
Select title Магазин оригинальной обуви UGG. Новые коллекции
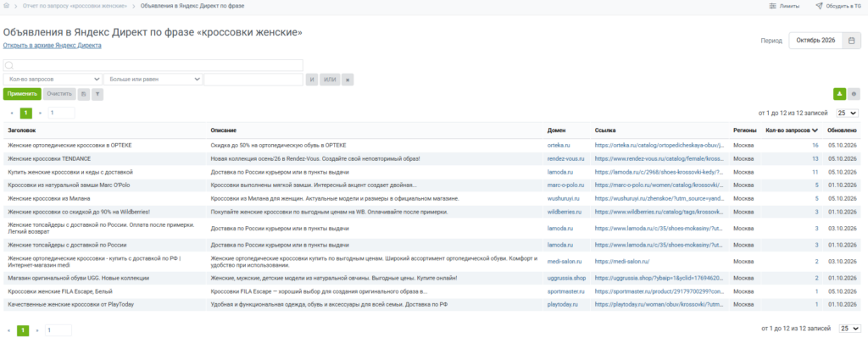[x=78, y=279]
